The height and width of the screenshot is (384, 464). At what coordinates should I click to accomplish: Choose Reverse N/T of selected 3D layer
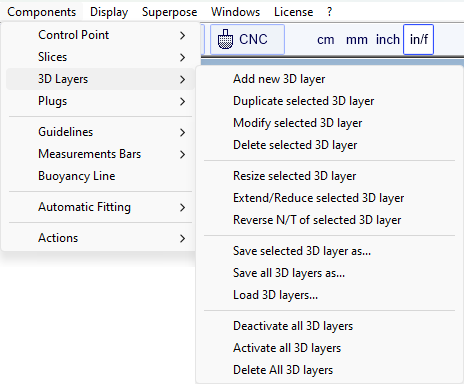click(x=329, y=220)
